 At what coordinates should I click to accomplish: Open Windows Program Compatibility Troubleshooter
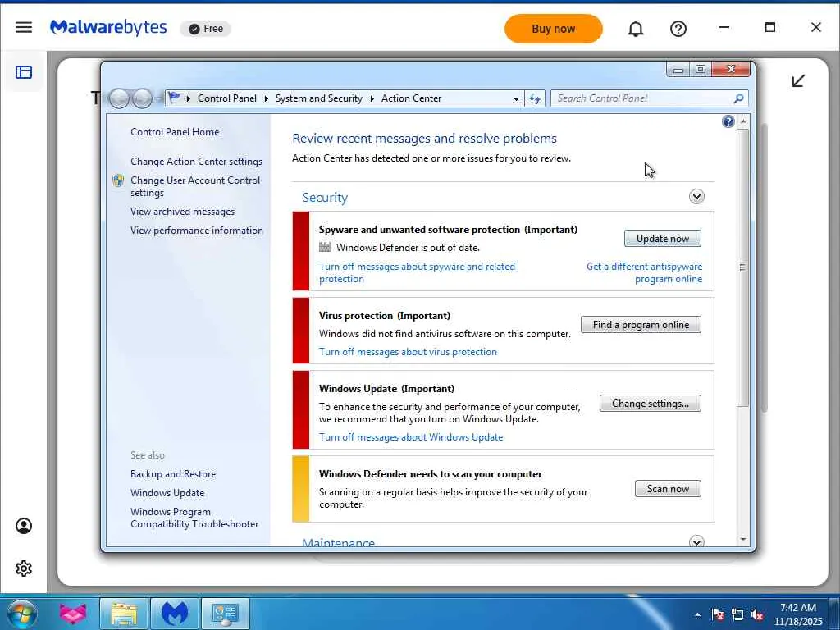pyautogui.click(x=194, y=518)
